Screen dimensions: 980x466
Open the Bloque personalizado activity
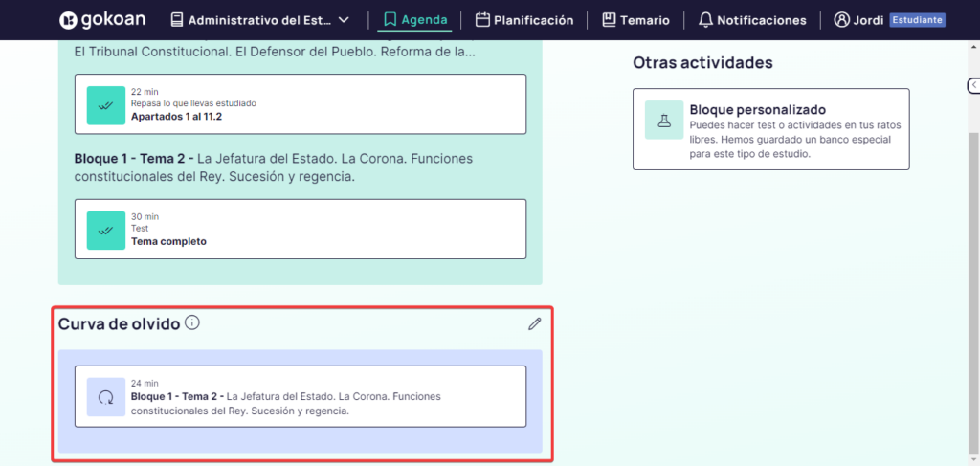click(x=770, y=129)
